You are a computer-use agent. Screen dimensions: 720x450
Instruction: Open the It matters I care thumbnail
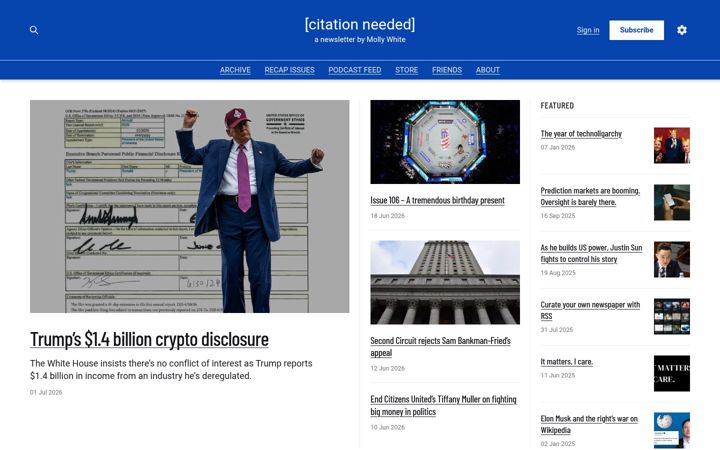tap(672, 373)
